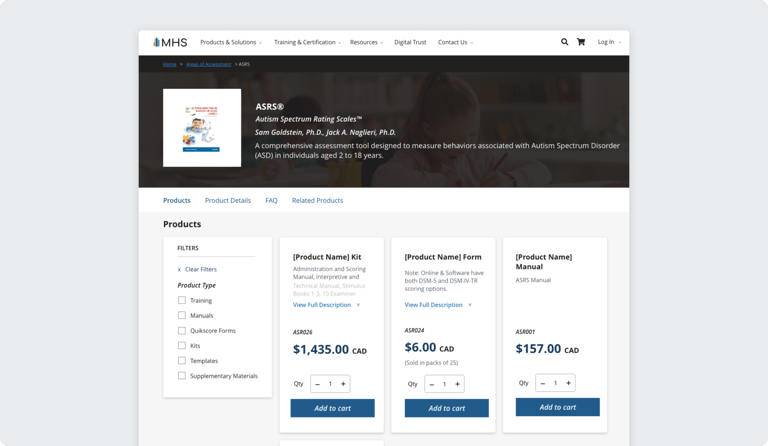Screen dimensions: 768x446
Task: Tick the Kits filter checkbox
Action: pyautogui.click(x=182, y=346)
